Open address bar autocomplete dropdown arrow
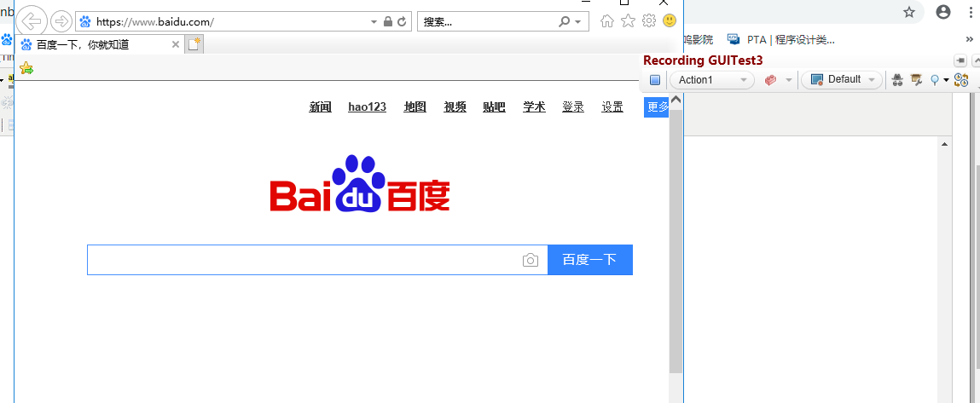 (x=374, y=22)
